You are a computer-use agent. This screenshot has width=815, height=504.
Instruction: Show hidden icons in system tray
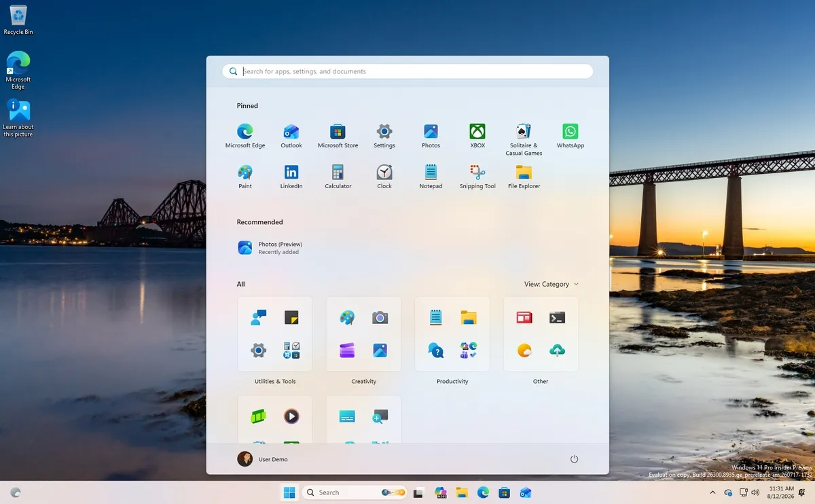click(712, 492)
